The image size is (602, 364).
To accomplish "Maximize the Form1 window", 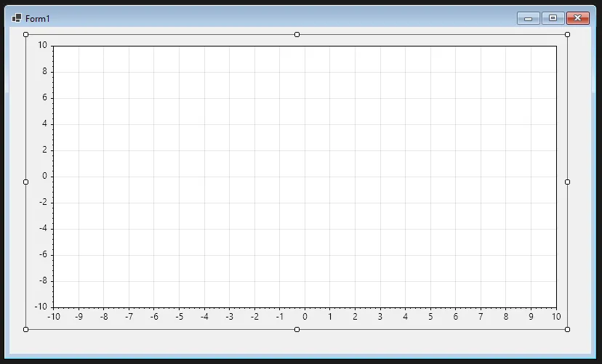I will tap(553, 18).
